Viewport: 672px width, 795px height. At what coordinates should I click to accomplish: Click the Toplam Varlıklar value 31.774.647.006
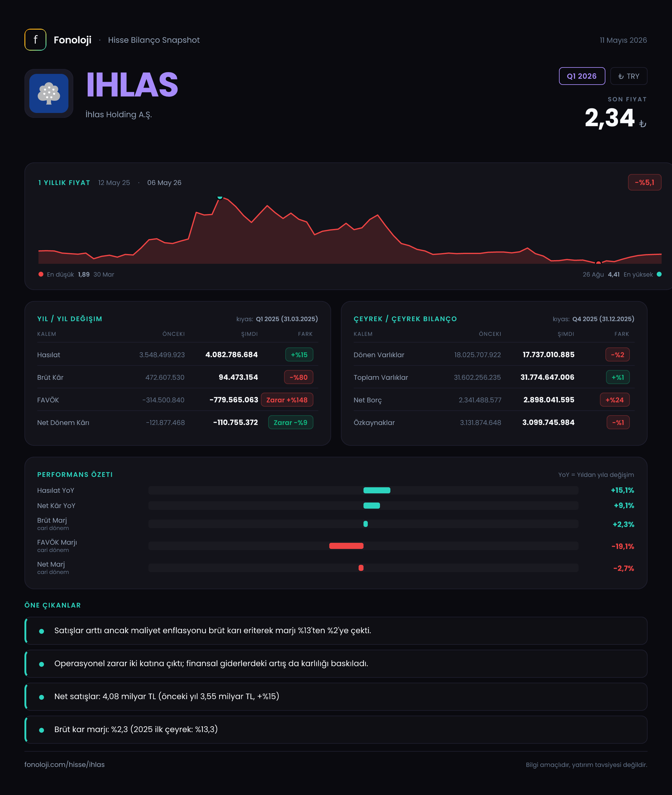547,377
